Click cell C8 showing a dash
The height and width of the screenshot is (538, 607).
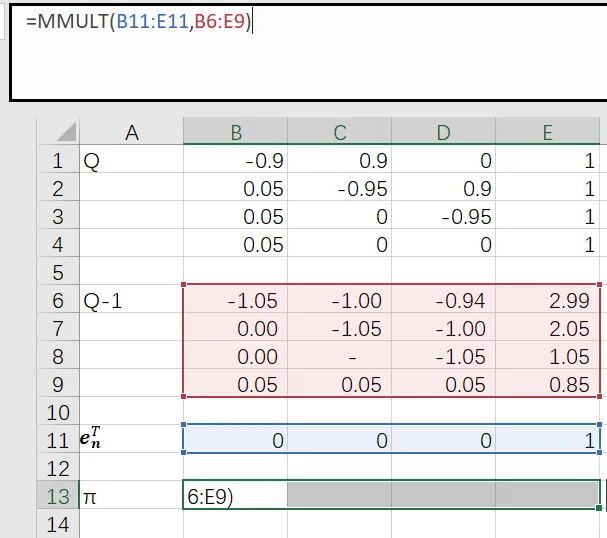(339, 356)
